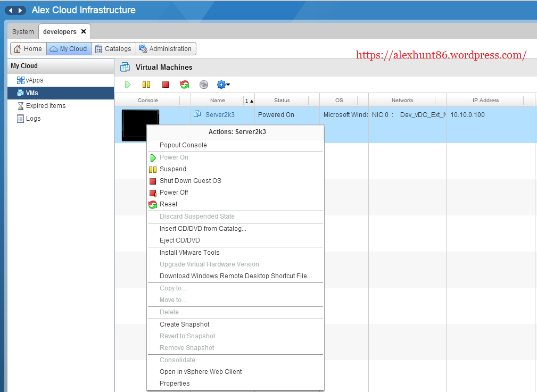
Task: Click the CD/DVD media toolbar icon
Action: (204, 85)
